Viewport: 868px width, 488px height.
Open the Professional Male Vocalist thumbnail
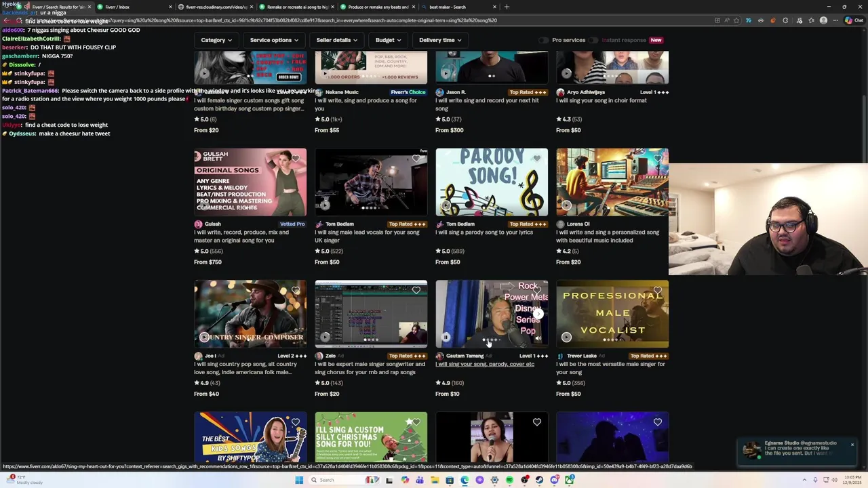point(612,314)
